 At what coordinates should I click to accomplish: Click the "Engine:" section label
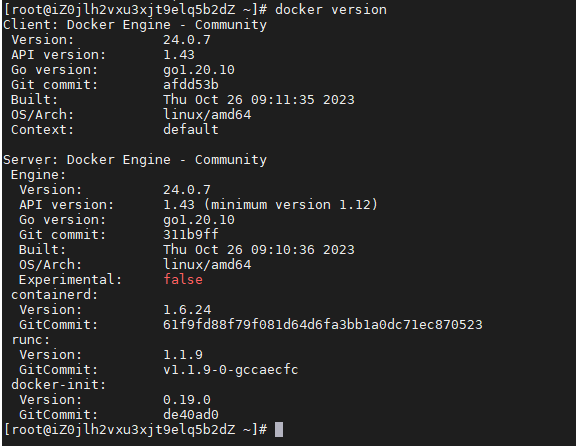click(x=38, y=175)
